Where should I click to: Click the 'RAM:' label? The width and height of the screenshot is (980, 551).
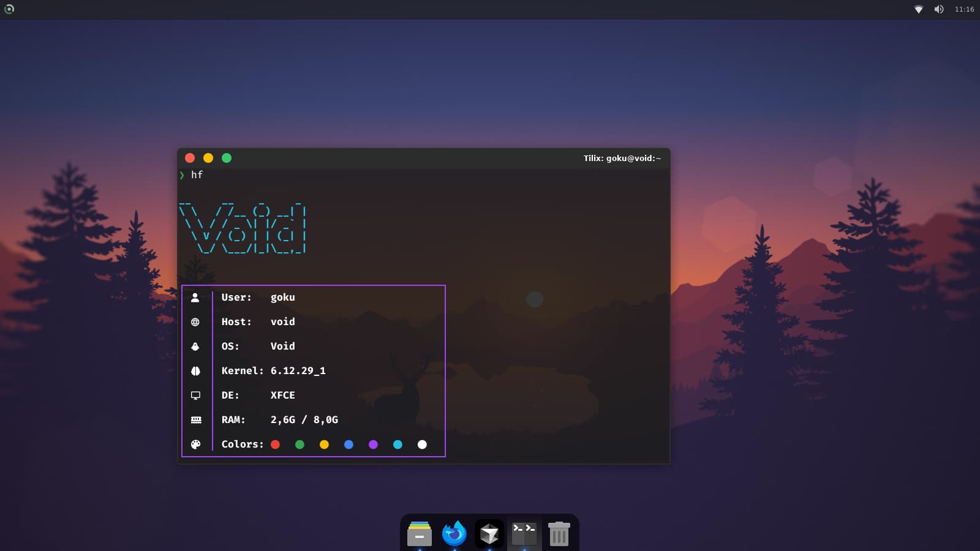click(233, 420)
